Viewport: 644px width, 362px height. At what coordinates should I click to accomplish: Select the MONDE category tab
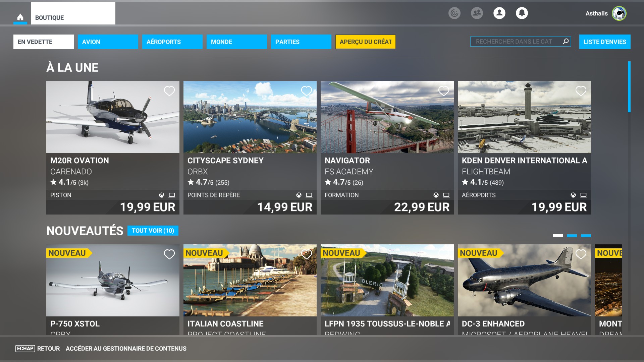[x=236, y=42]
